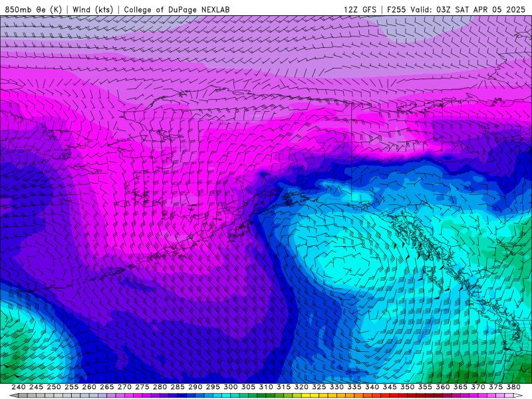The width and height of the screenshot is (532, 399).
Task: Click the 275 value on the color scale
Action: coord(142,387)
